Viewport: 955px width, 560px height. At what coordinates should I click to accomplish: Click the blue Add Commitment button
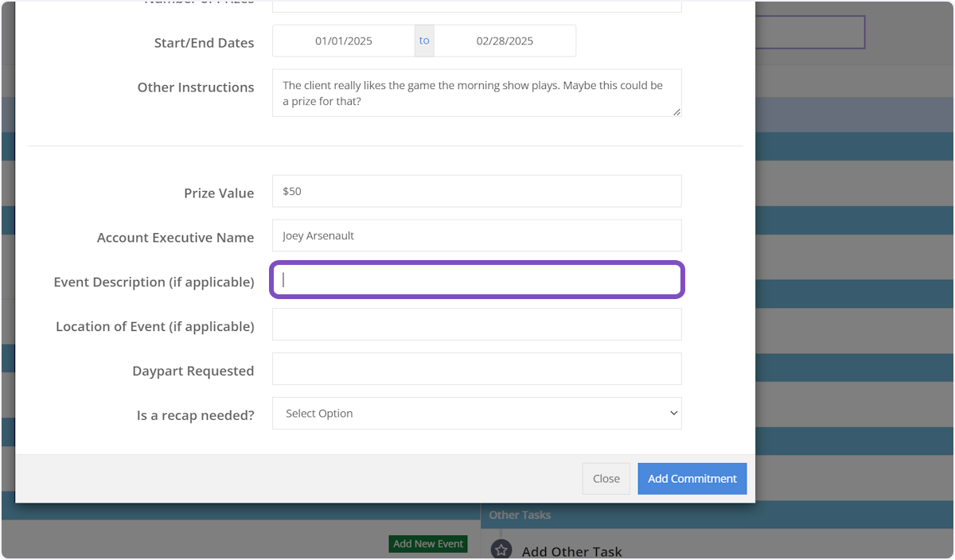coord(692,479)
